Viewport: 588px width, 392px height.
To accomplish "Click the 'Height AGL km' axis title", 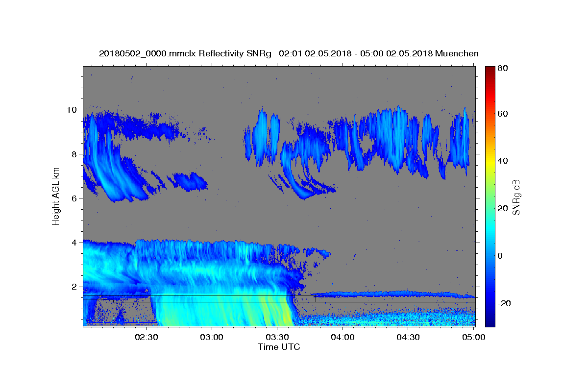I will click(56, 196).
